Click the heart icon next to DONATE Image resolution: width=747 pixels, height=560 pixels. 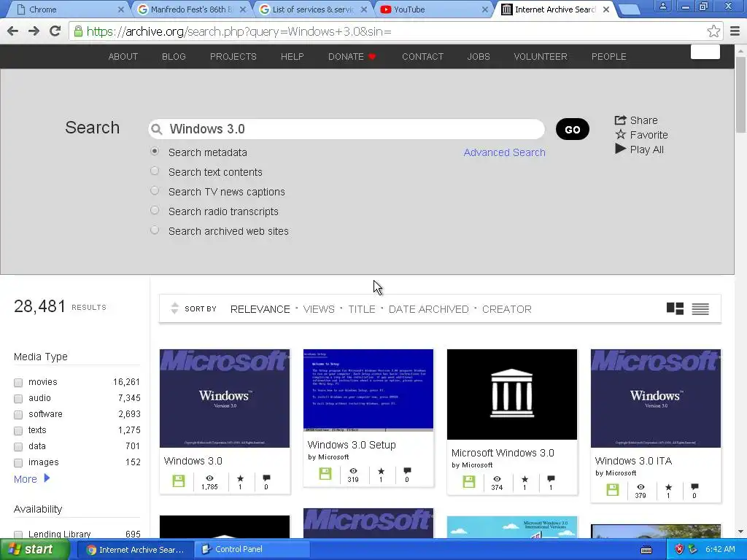[372, 57]
